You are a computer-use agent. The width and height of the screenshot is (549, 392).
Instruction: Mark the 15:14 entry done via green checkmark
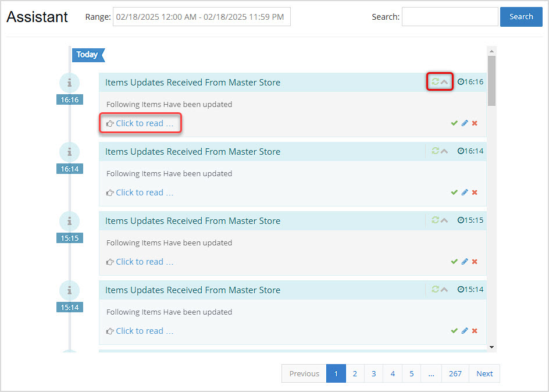pos(455,330)
